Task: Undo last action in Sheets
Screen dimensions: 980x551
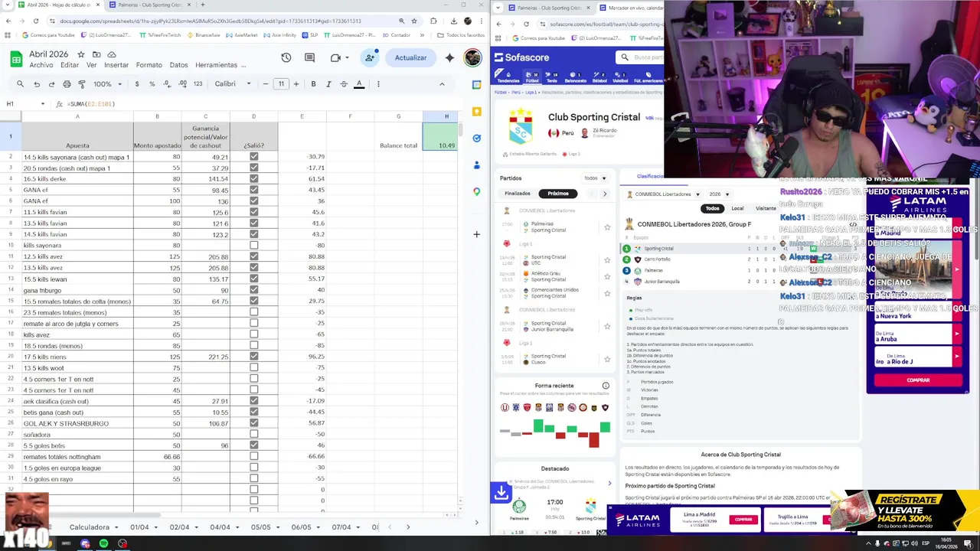Action: click(x=37, y=84)
